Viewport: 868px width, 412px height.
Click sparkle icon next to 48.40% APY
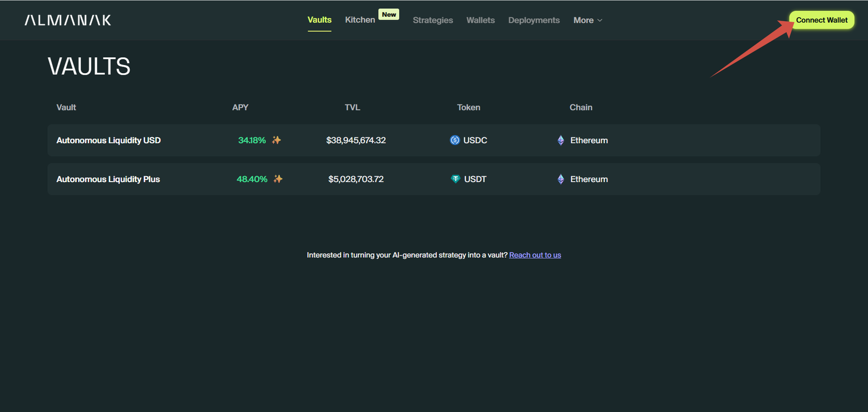pyautogui.click(x=278, y=179)
